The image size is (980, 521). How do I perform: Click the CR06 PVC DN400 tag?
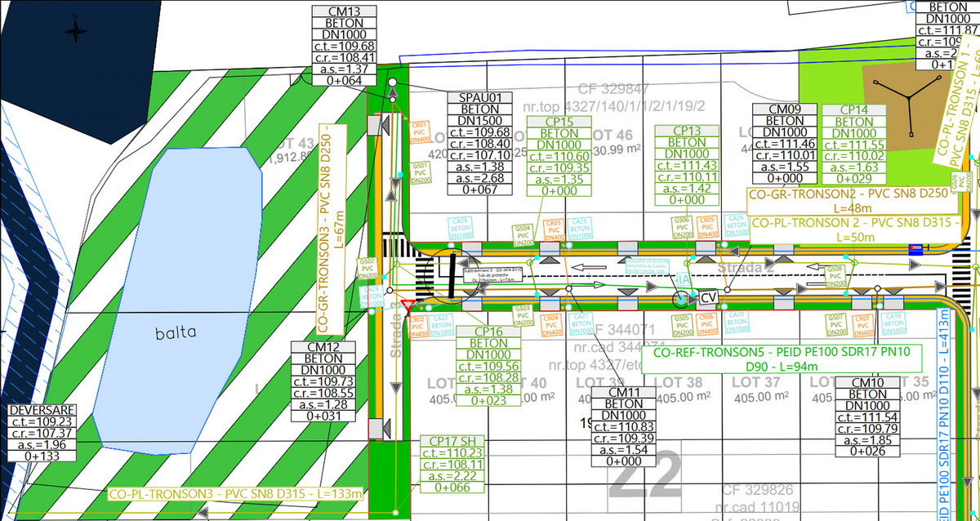708,325
